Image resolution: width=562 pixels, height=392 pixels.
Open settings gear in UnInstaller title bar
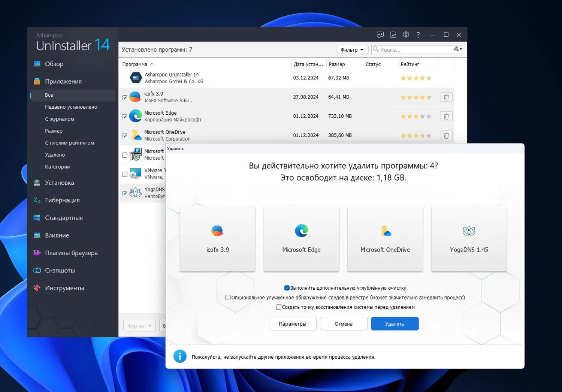point(406,34)
